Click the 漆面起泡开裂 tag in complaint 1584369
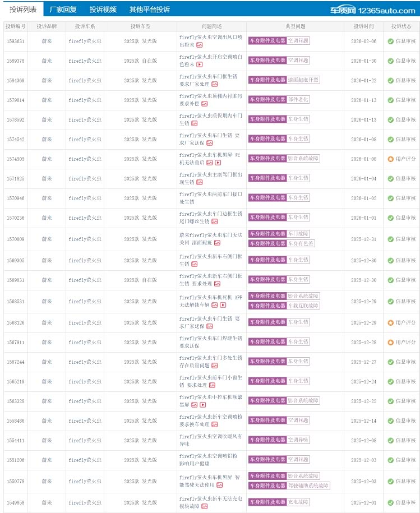This screenshot has height=513, width=420. 303,80
